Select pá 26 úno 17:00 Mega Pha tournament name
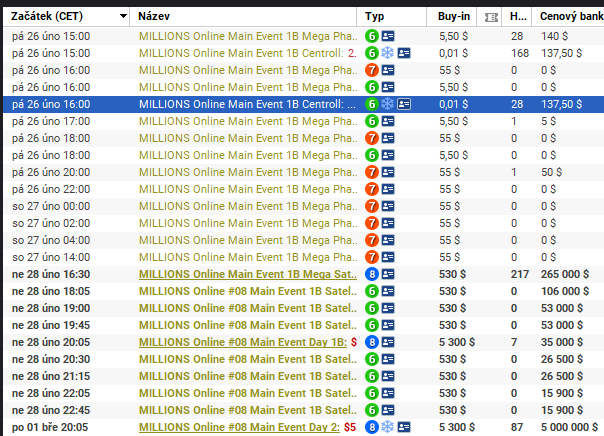Image resolution: width=604 pixels, height=436 pixels. point(248,121)
